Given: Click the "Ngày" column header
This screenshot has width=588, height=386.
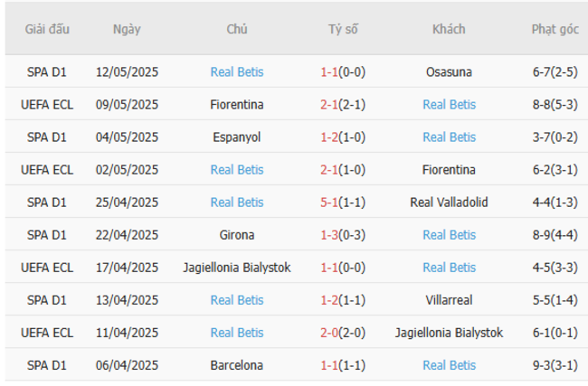Looking at the screenshot, I should tap(127, 29).
